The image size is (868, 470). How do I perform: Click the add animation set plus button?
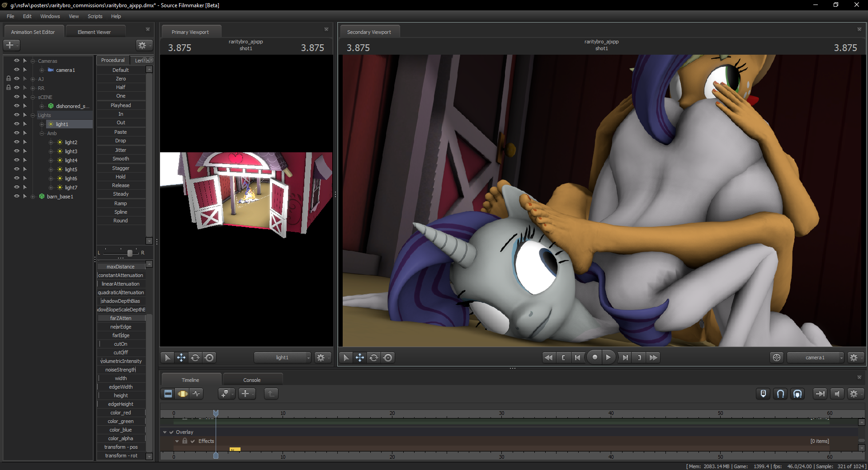click(10, 45)
